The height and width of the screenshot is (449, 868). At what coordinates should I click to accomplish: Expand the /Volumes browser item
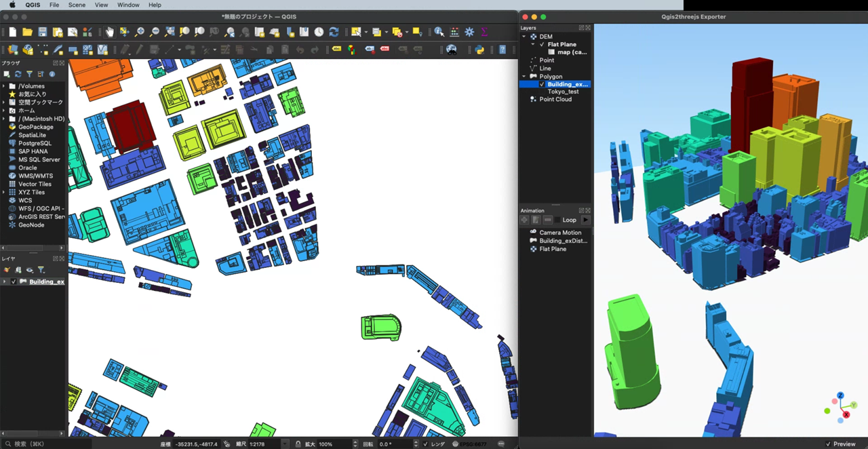click(x=4, y=86)
